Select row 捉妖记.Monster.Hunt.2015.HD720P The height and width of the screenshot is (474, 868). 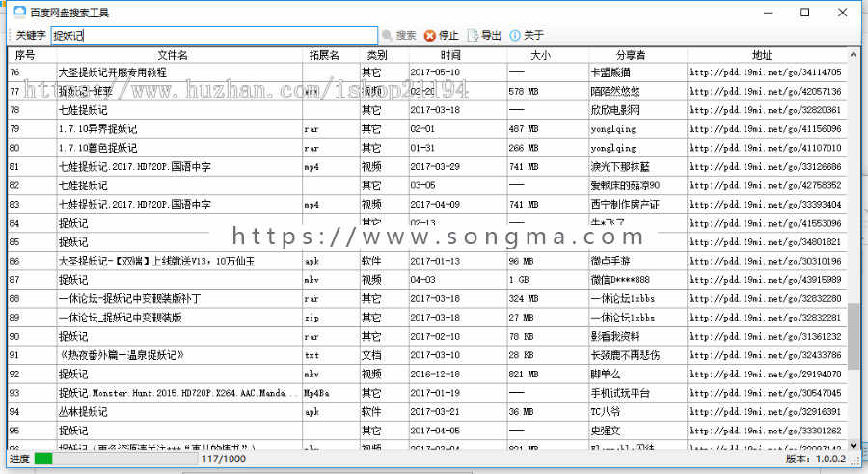click(x=428, y=393)
